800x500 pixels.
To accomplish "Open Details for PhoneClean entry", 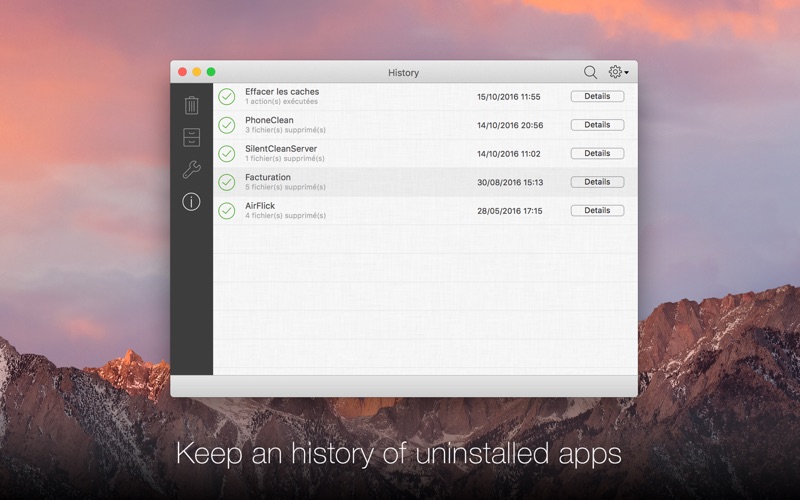I will 597,125.
